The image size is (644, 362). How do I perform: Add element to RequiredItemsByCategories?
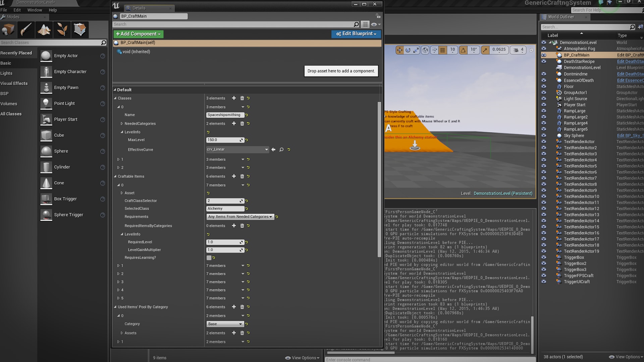pyautogui.click(x=234, y=226)
